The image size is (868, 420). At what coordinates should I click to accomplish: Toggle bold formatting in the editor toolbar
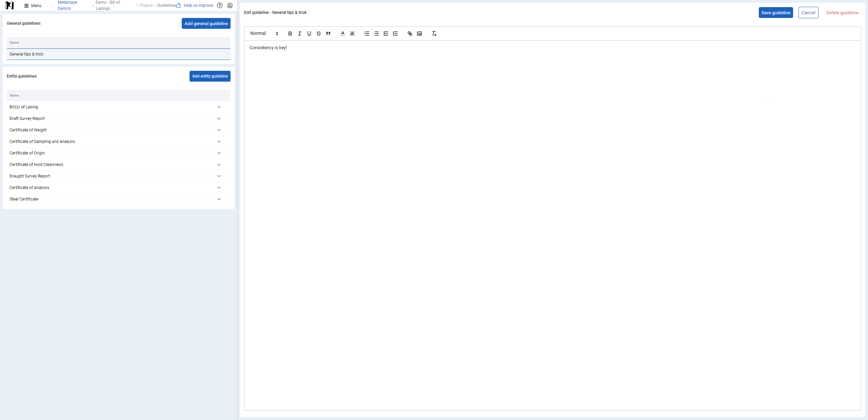pos(290,34)
